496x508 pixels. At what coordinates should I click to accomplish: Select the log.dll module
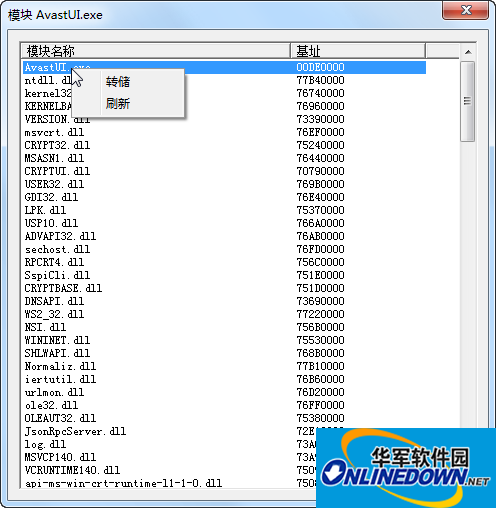(x=45, y=444)
